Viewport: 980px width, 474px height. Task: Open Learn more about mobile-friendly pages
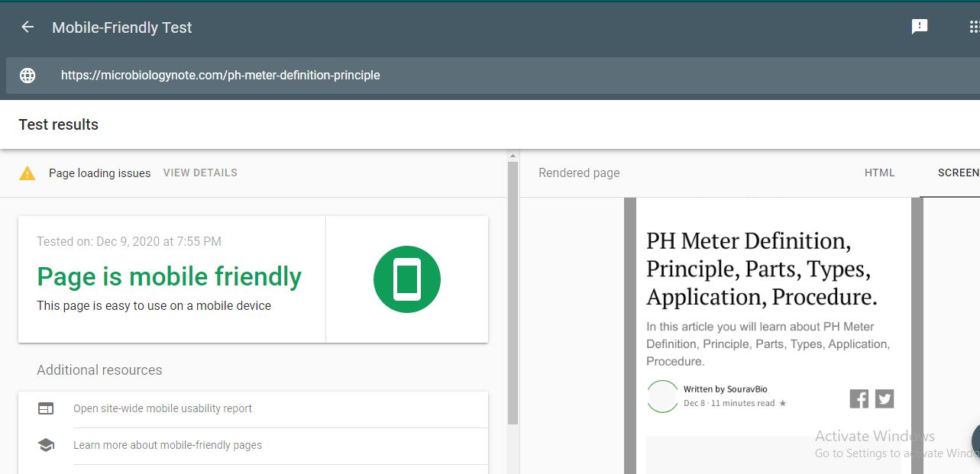point(167,445)
